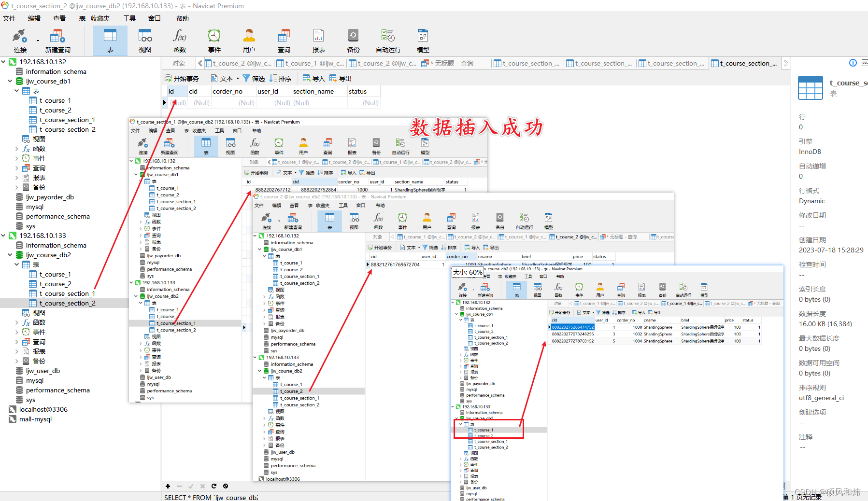
Task: Click the delete record minus icon
Action: (179, 486)
